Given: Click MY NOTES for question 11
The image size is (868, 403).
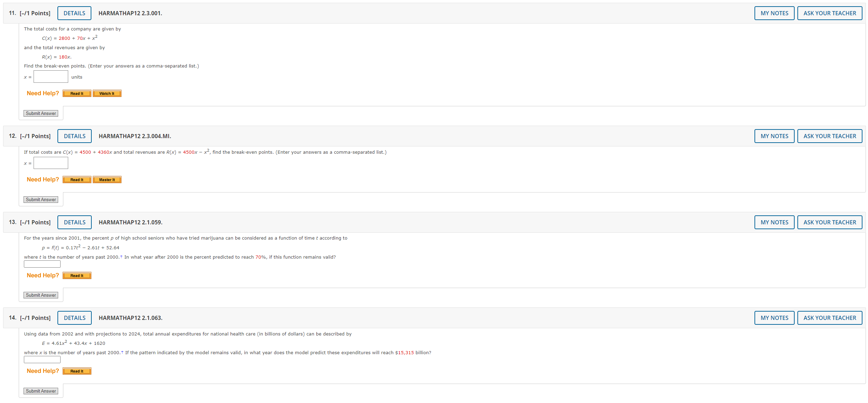Looking at the screenshot, I should point(774,13).
